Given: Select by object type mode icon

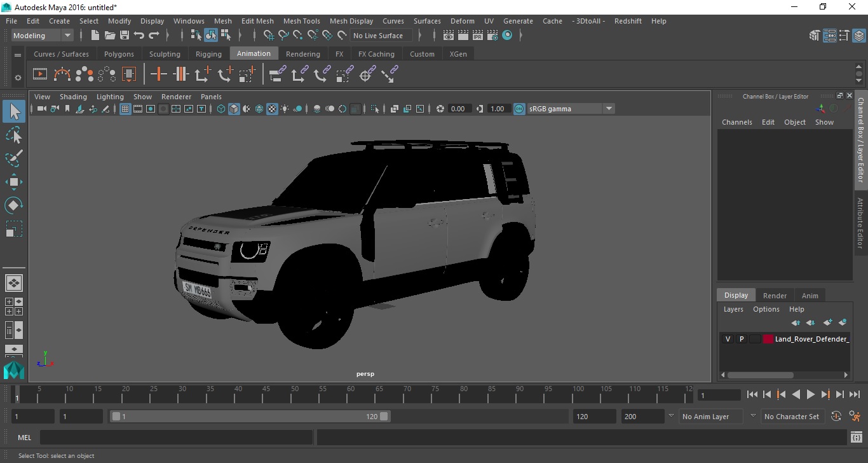Looking at the screenshot, I should click(x=210, y=36).
